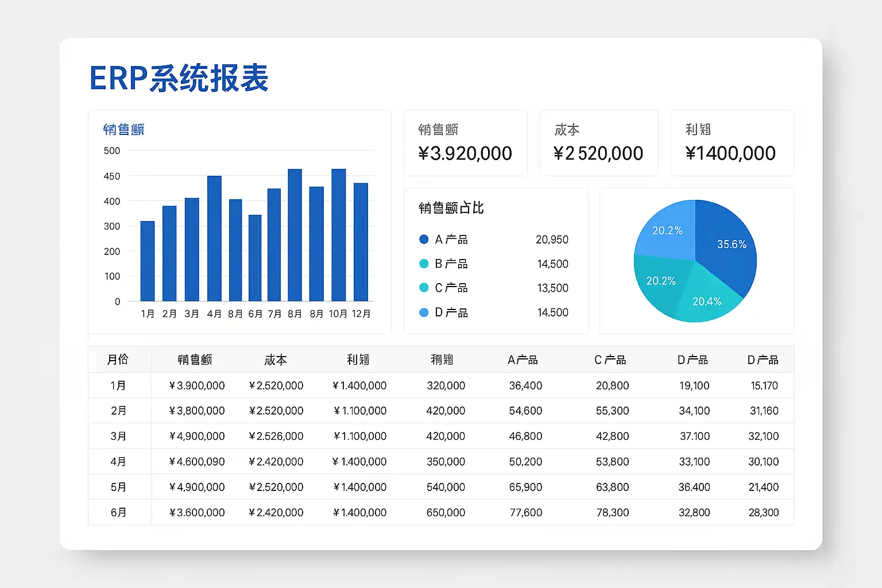Click the D产品 legend dot

click(424, 312)
